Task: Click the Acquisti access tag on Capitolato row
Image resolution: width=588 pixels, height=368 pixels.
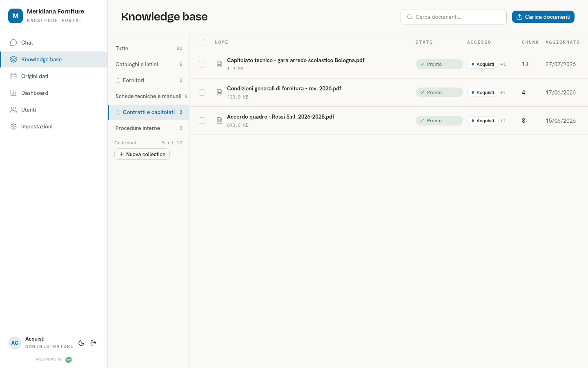Action: pyautogui.click(x=483, y=64)
